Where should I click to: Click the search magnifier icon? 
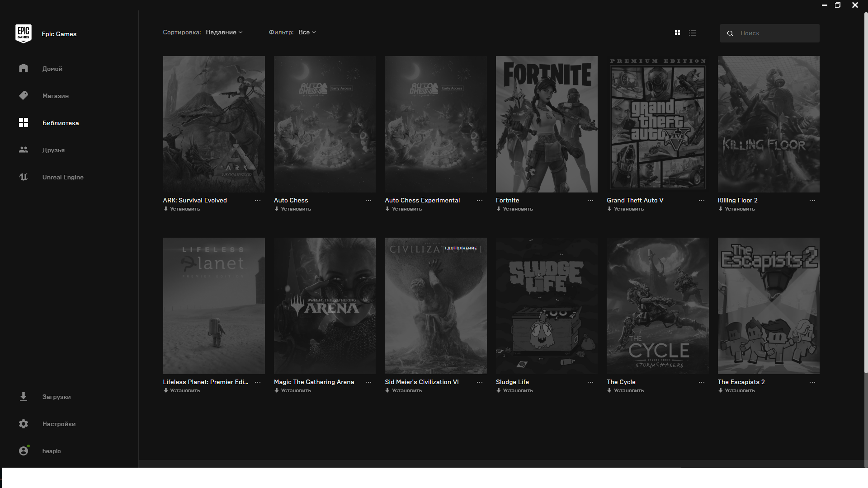(x=730, y=33)
